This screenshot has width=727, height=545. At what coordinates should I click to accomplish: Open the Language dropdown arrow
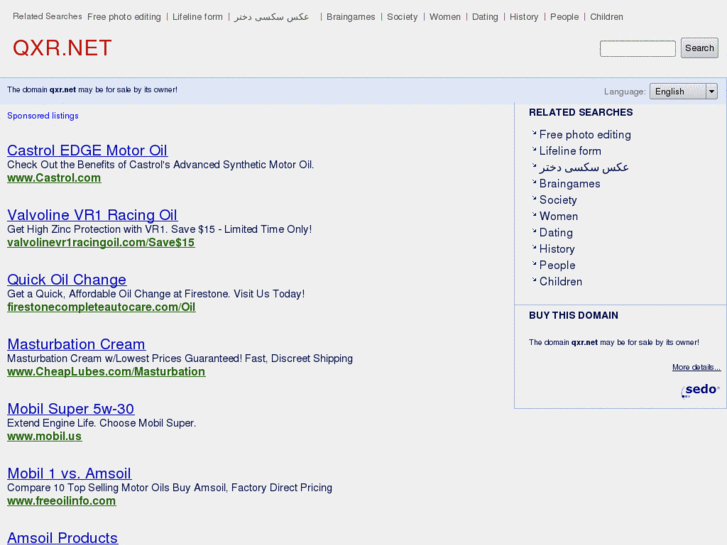pos(712,91)
